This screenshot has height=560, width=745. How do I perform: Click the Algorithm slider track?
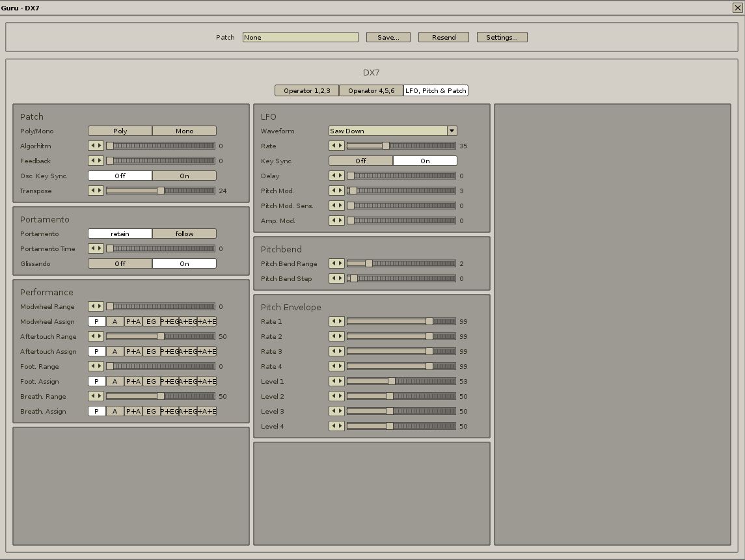tap(161, 146)
